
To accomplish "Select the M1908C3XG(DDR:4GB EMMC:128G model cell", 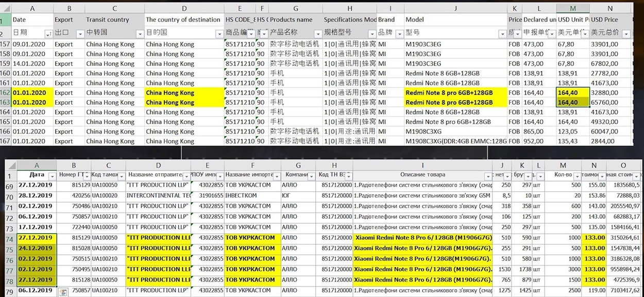I will tap(455, 141).
